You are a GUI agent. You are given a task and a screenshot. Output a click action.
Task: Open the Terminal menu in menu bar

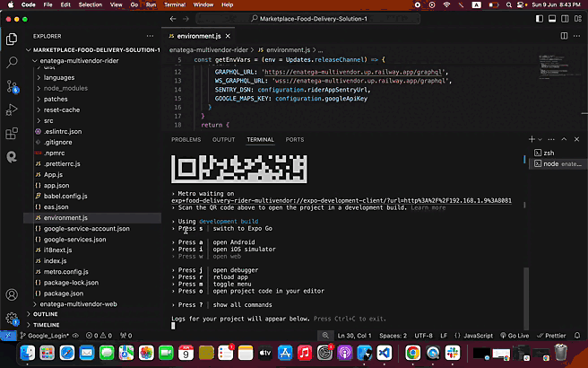point(175,4)
